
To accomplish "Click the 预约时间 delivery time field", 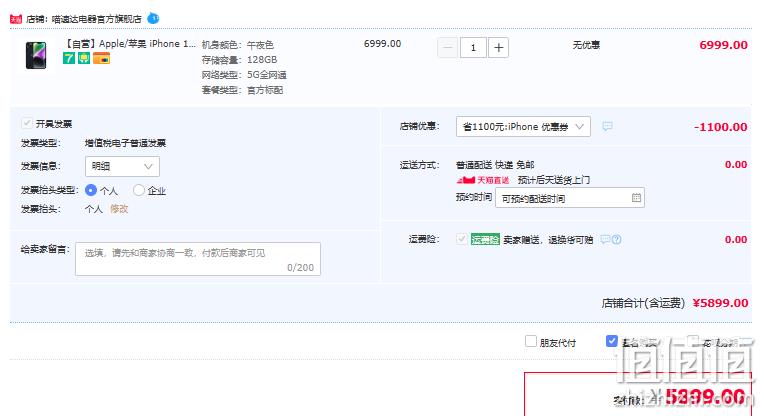I will [x=570, y=198].
